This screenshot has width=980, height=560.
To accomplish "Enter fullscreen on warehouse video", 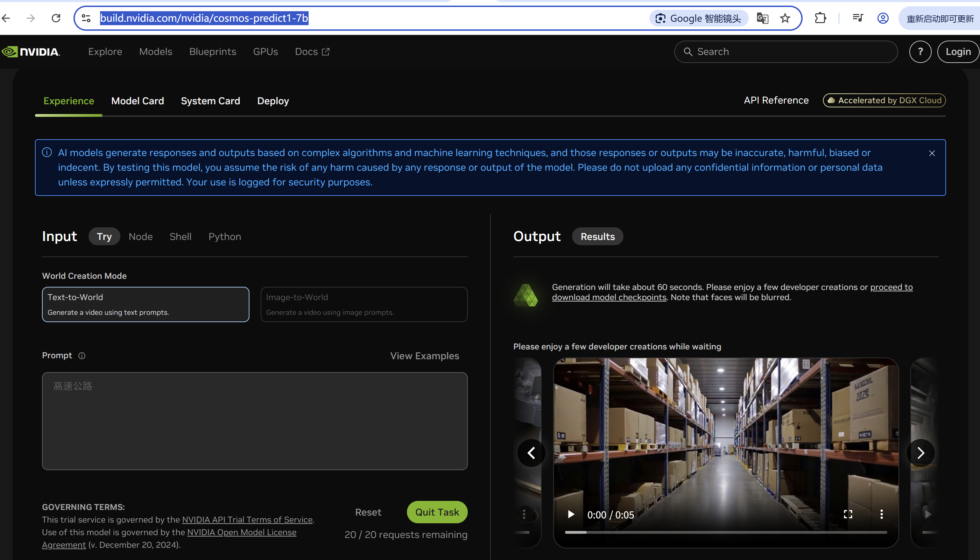I will tap(848, 514).
